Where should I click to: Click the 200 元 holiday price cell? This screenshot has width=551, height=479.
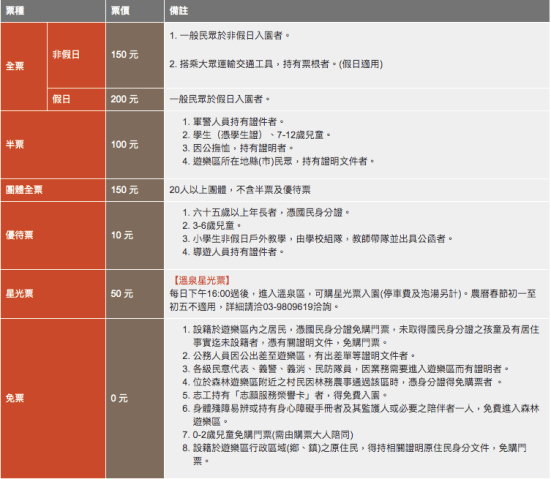coord(135,99)
